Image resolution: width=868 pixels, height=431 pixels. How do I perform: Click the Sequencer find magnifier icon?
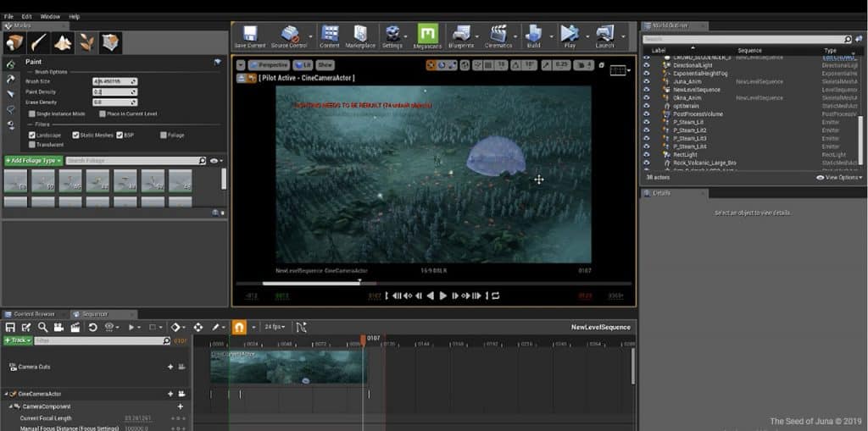[42, 328]
